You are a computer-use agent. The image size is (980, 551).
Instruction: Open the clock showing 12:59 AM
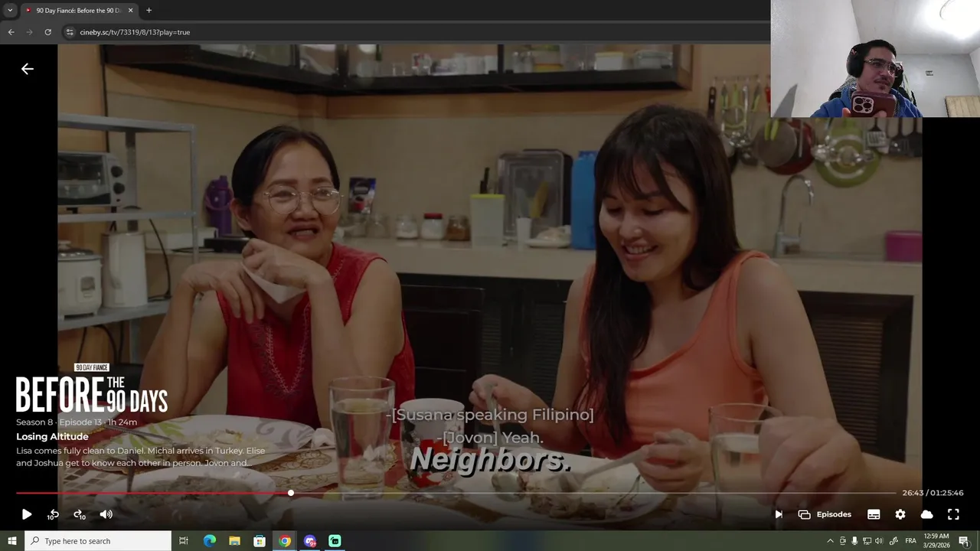(937, 541)
